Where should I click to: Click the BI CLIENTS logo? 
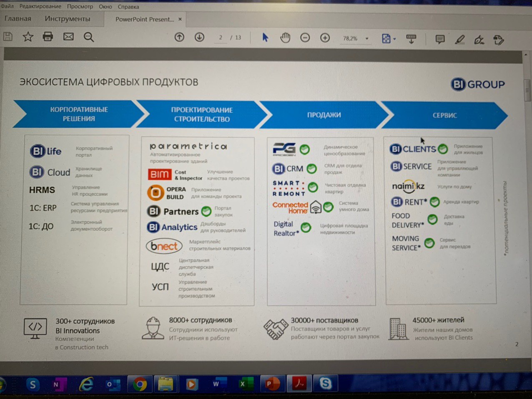413,149
